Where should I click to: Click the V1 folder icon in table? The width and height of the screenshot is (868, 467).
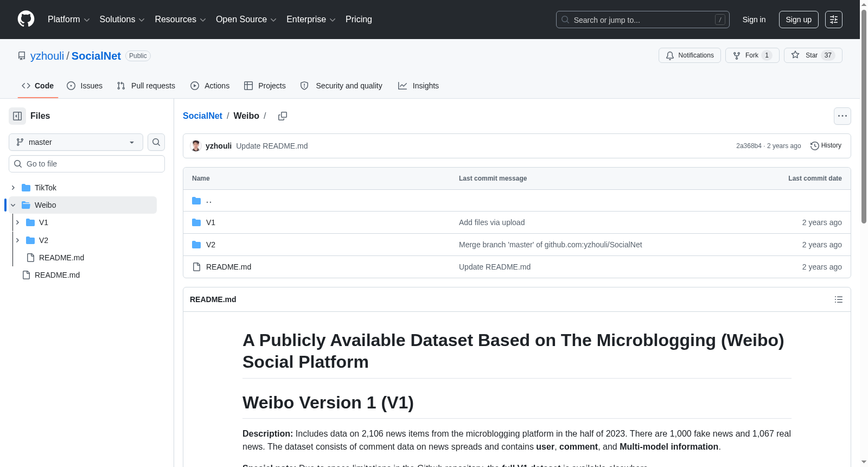(x=196, y=222)
